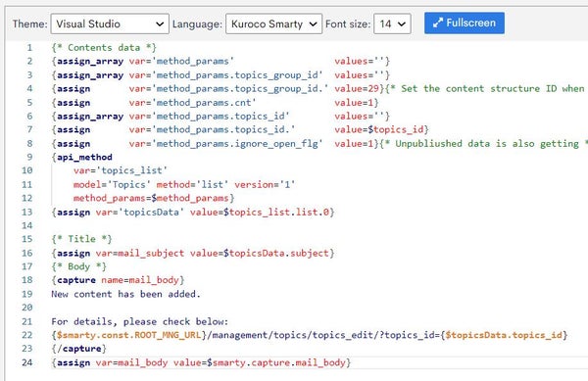The image size is (588, 381).
Task: Click the '{* Body *}' comment
Action: (78, 266)
